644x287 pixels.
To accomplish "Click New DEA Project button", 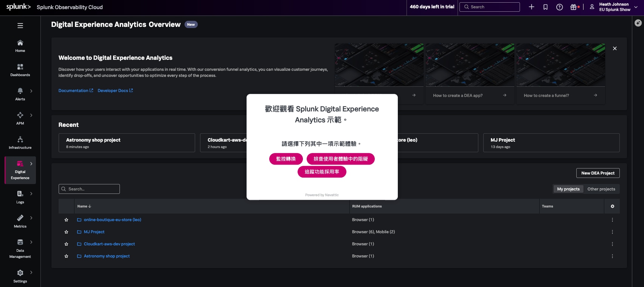I will pyautogui.click(x=598, y=173).
